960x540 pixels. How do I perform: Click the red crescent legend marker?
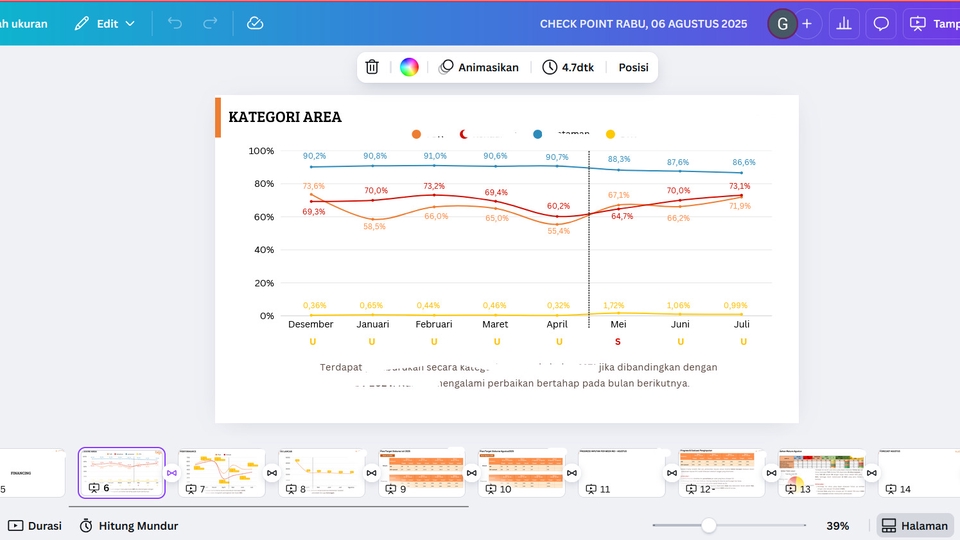[463, 134]
